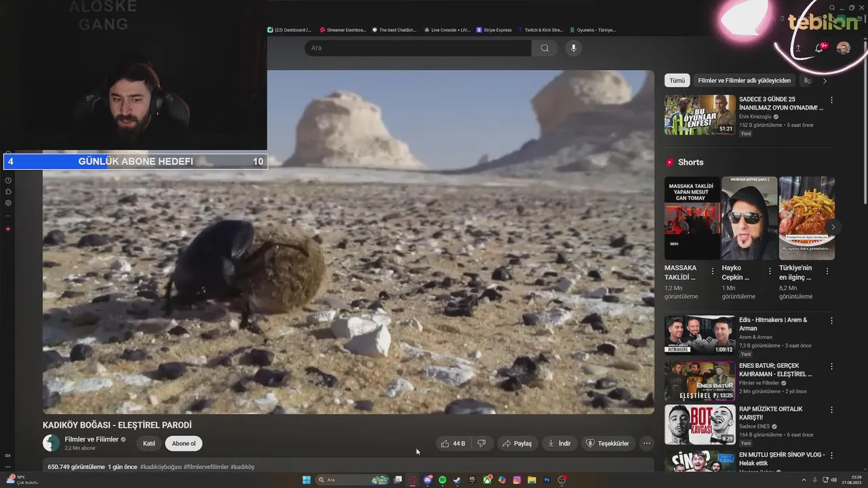868x488 pixels.
Task: Open Windows Start menu
Action: (307, 480)
